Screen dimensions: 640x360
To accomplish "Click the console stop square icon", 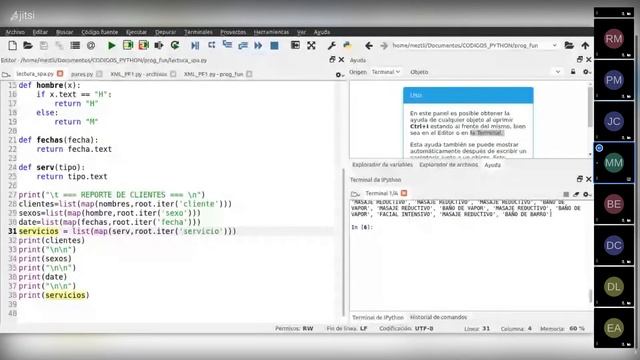I will pyautogui.click(x=566, y=194).
